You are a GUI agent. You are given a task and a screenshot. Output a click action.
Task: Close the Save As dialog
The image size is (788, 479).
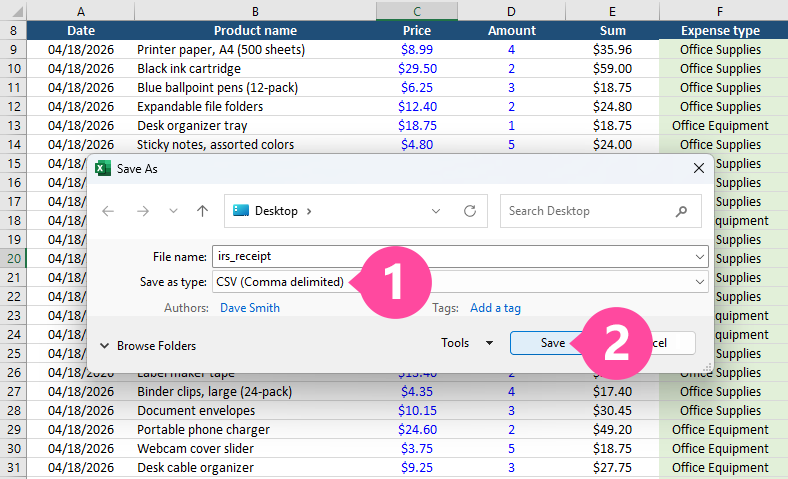[699, 169]
